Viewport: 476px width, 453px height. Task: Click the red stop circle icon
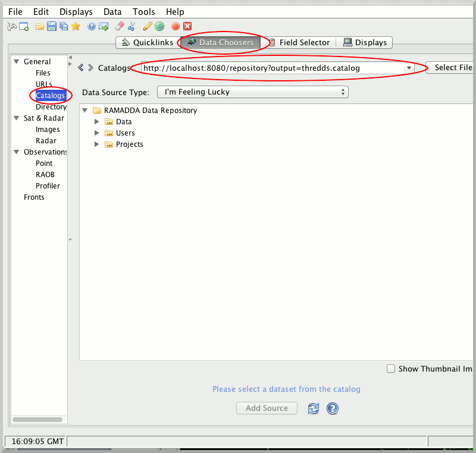[176, 26]
